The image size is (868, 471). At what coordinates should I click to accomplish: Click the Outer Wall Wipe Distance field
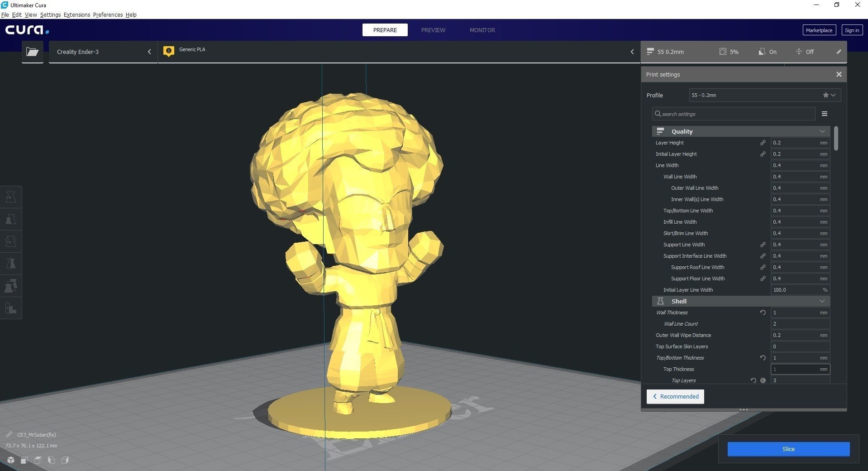coord(800,335)
